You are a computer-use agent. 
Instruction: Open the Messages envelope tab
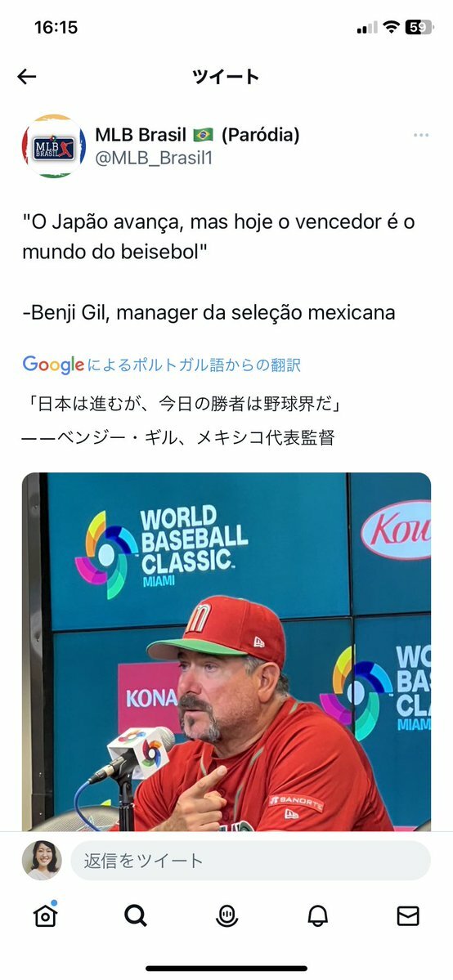409,915
